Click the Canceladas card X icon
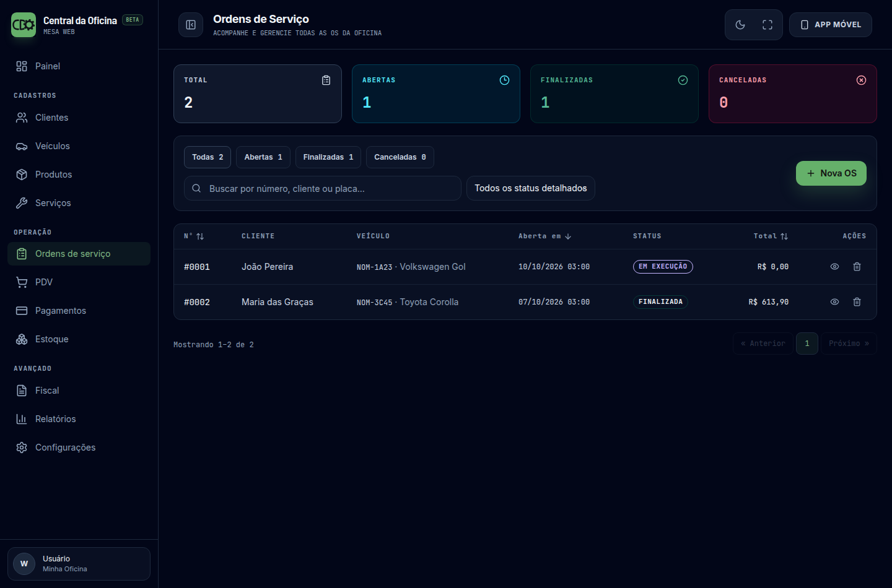892x588 pixels. pos(861,80)
